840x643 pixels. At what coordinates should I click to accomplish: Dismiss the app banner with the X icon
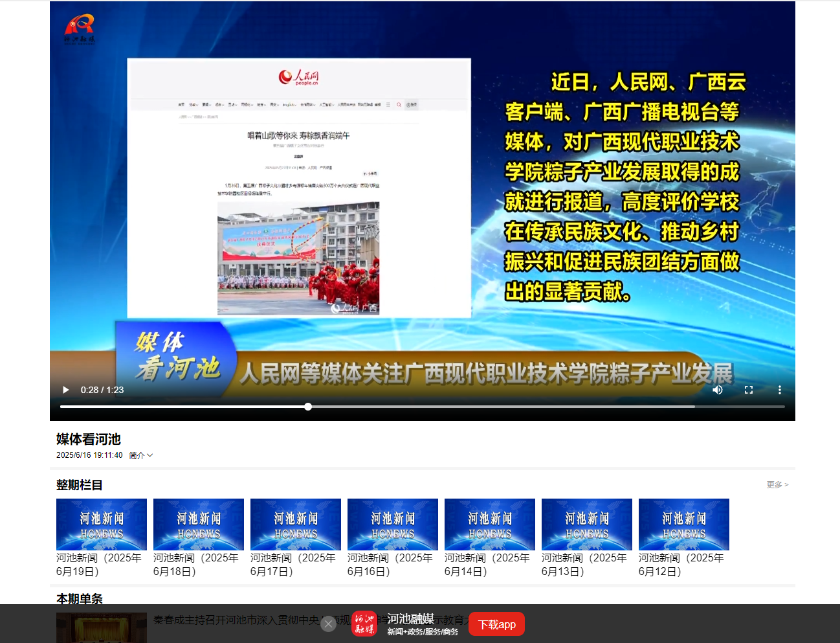pos(329,624)
